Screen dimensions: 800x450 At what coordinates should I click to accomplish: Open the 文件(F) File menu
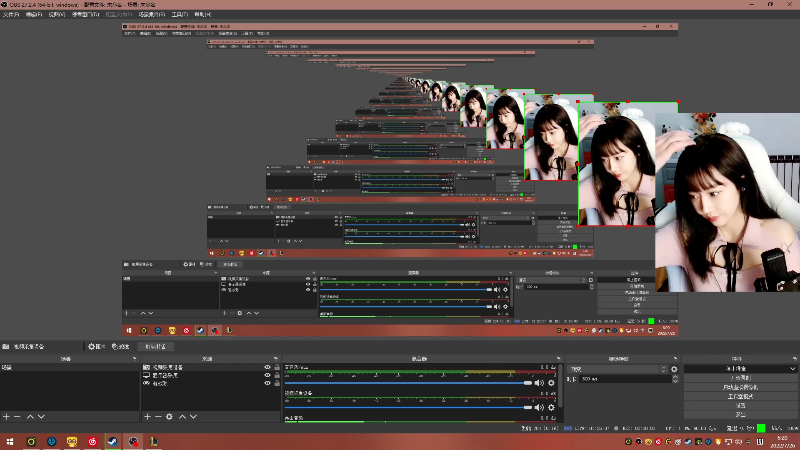coord(11,14)
